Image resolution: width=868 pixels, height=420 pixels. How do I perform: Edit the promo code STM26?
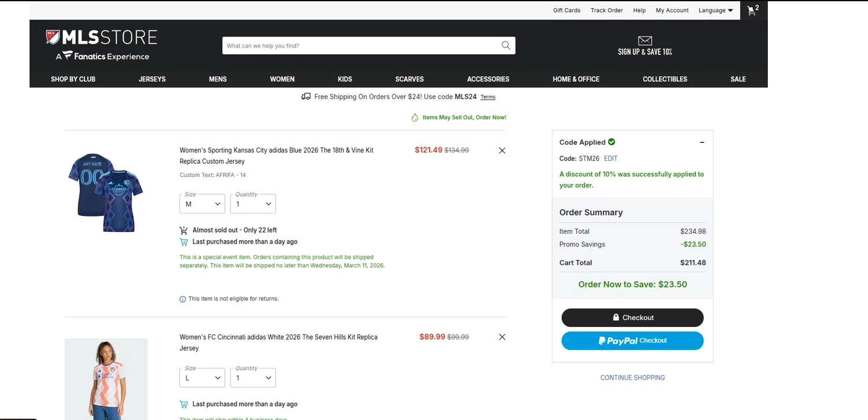(x=610, y=159)
